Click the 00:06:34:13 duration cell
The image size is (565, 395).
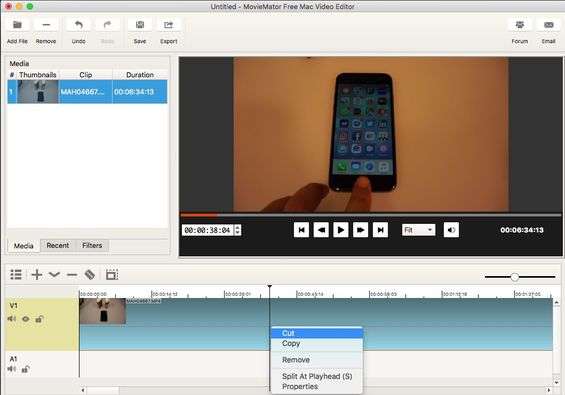click(140, 92)
